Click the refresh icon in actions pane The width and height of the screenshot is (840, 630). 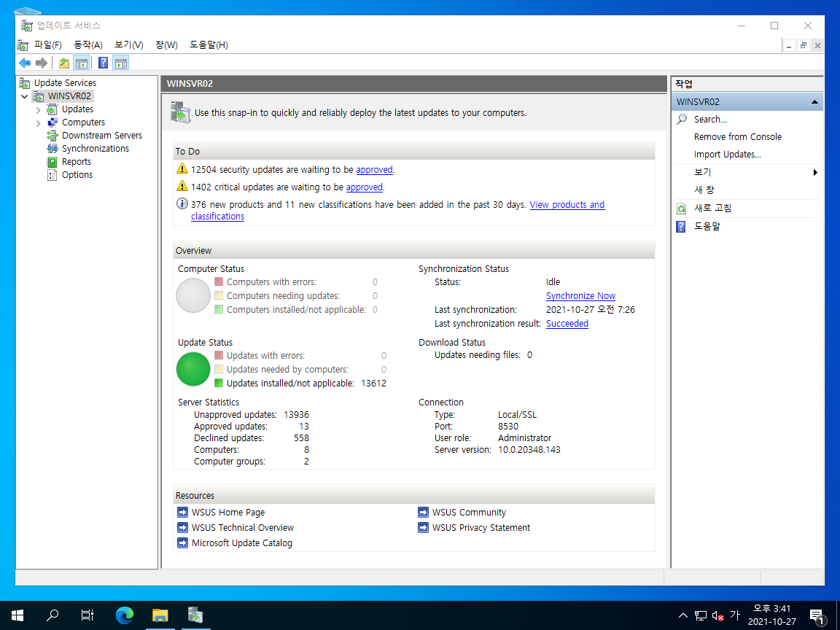682,209
